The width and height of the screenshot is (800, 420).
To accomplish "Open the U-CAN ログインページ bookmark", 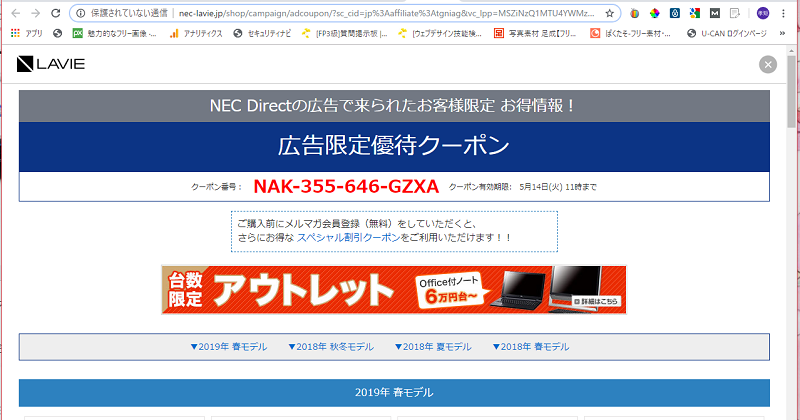I will point(727,33).
